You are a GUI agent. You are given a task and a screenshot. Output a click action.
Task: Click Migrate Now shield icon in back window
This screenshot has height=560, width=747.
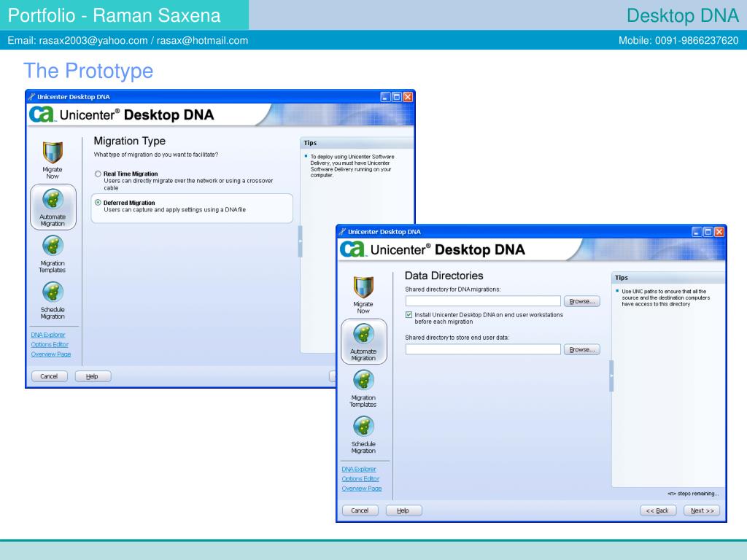coord(53,152)
